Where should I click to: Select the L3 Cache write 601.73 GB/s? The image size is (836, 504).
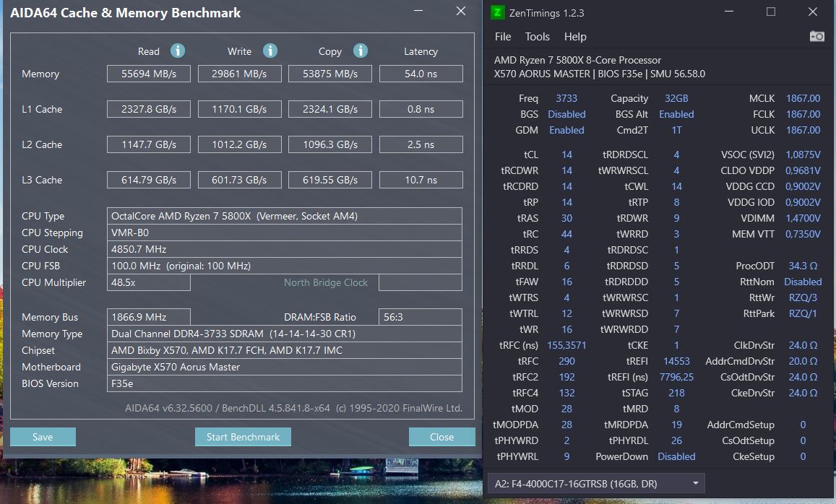click(239, 180)
